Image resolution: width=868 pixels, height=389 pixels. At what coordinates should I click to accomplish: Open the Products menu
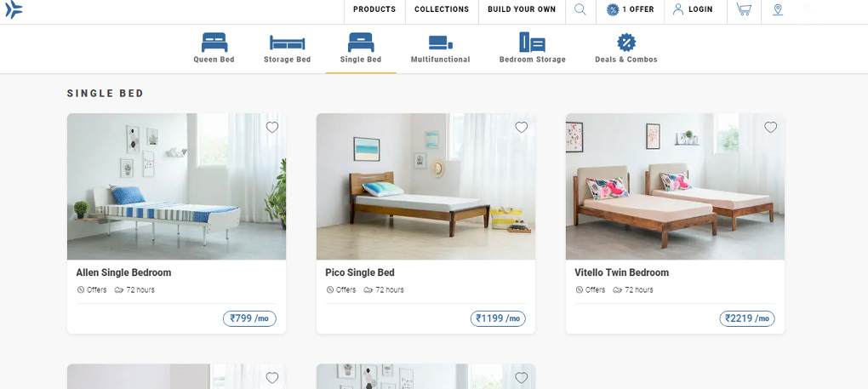click(374, 9)
